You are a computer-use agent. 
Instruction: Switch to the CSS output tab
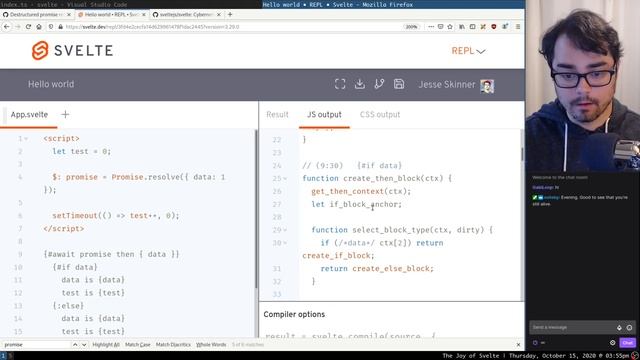click(x=380, y=115)
